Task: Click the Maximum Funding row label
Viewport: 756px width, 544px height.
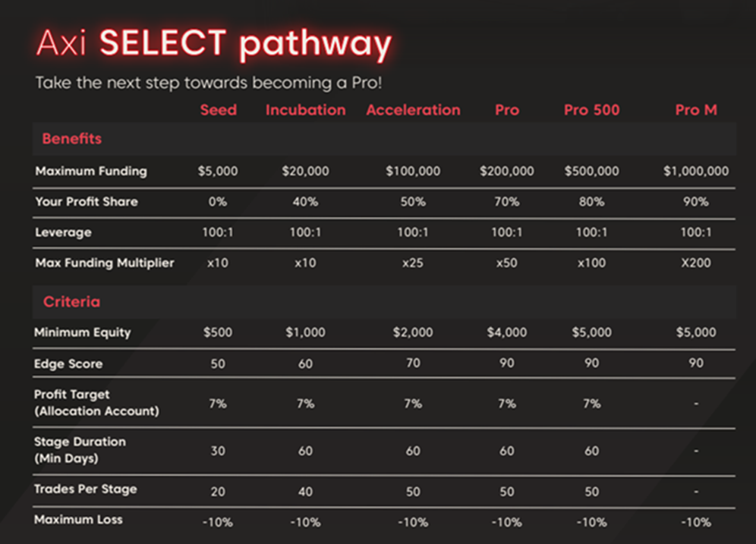Action: coord(90,171)
